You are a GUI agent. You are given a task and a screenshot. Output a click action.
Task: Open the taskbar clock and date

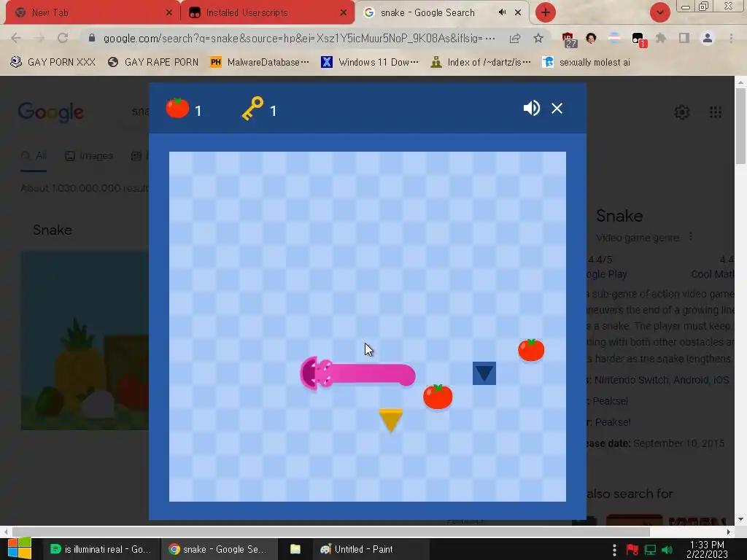[x=707, y=549]
